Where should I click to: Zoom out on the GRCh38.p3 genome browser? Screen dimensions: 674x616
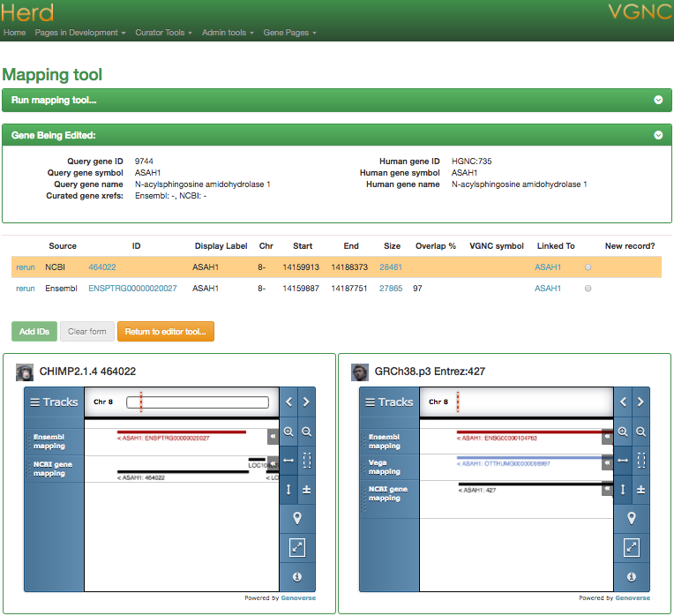(x=640, y=432)
